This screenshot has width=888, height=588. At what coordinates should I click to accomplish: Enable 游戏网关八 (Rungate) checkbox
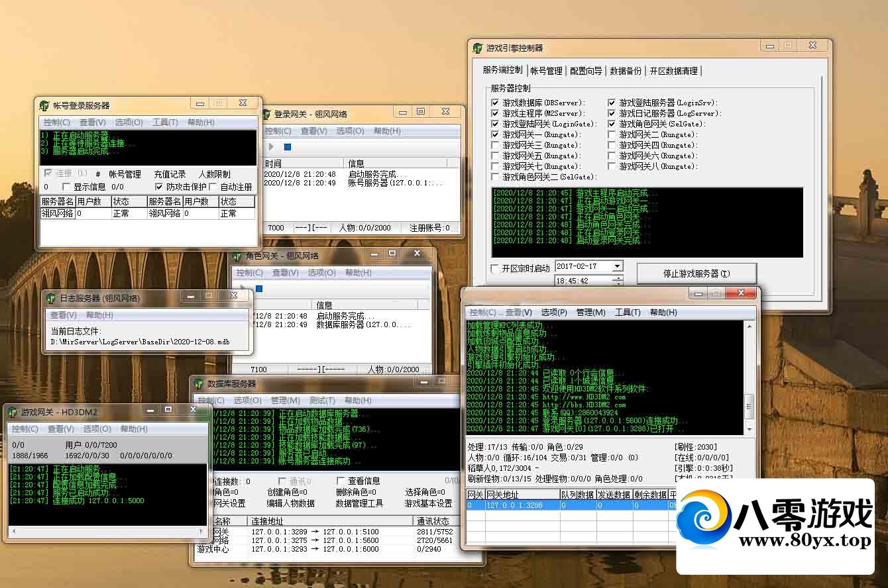tap(612, 166)
